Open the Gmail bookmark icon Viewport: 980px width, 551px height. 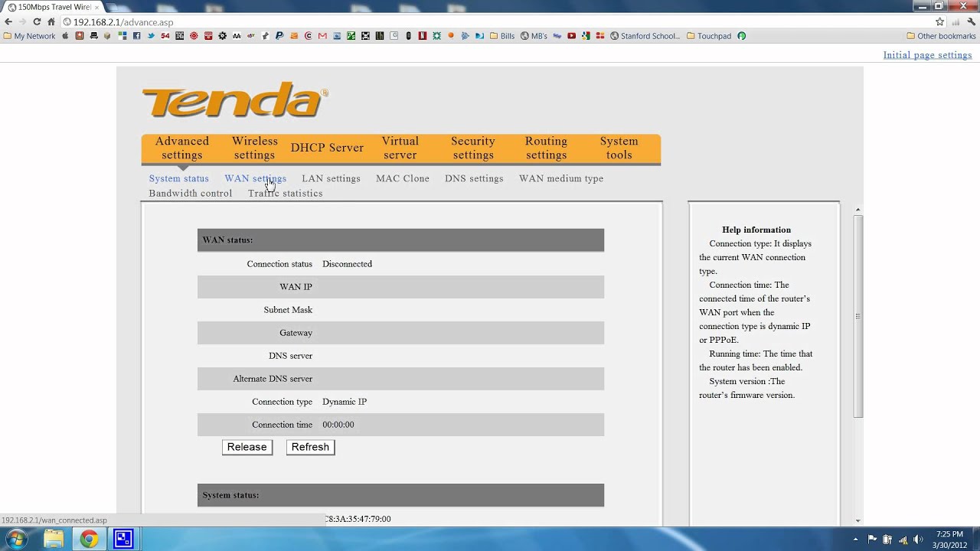(322, 36)
